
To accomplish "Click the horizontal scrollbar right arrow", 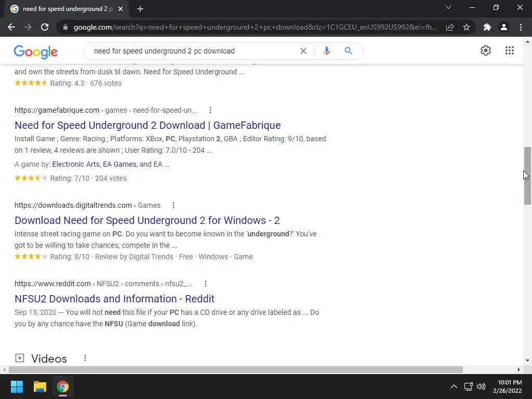I will coord(519,369).
